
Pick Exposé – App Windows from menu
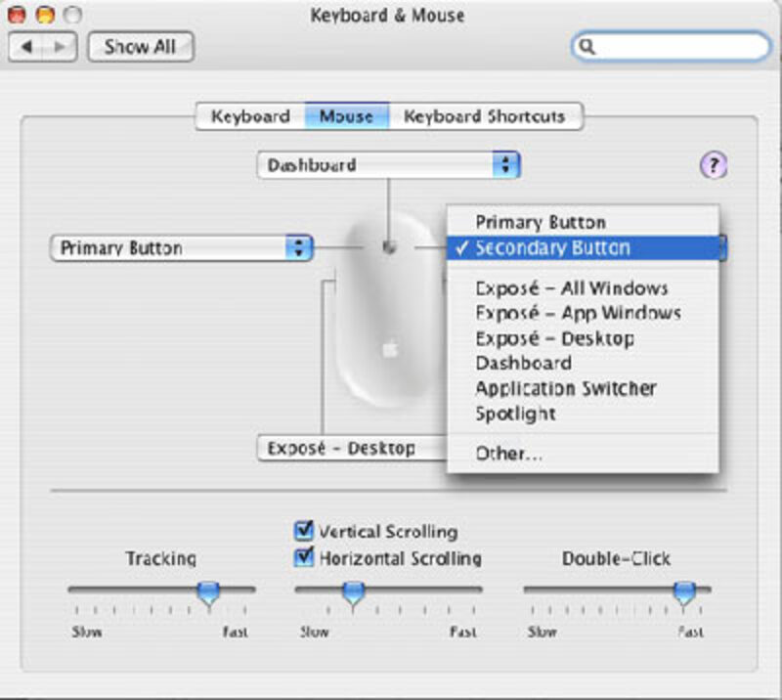coord(583,313)
